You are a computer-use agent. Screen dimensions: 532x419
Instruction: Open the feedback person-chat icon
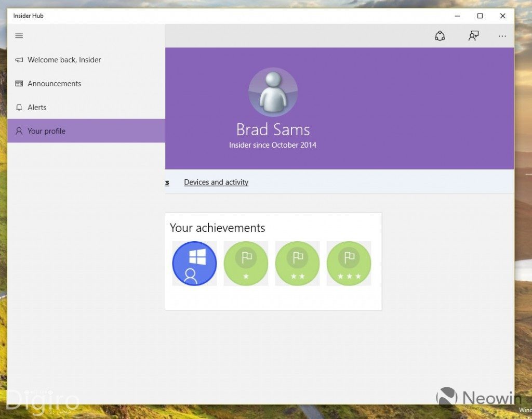click(474, 36)
